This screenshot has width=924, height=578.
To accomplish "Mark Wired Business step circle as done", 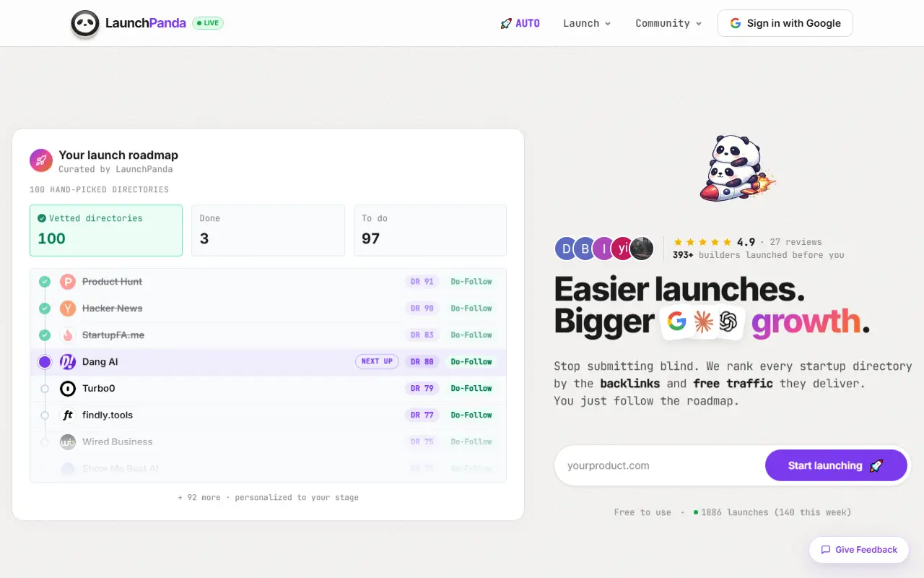I will [45, 442].
